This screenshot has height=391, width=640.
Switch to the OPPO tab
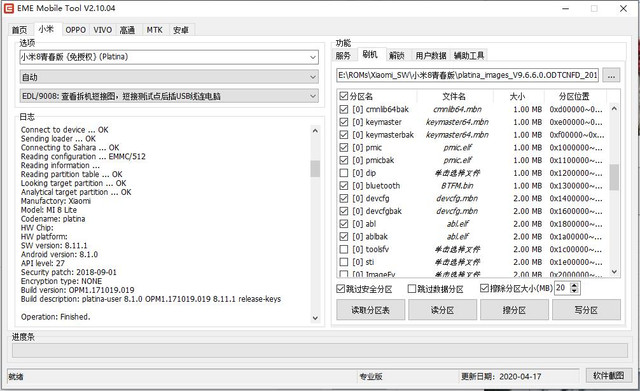tap(76, 30)
